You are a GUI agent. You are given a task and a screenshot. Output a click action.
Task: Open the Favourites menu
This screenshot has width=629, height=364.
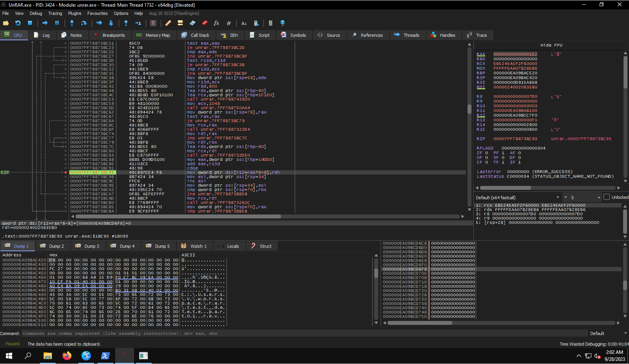coord(98,13)
